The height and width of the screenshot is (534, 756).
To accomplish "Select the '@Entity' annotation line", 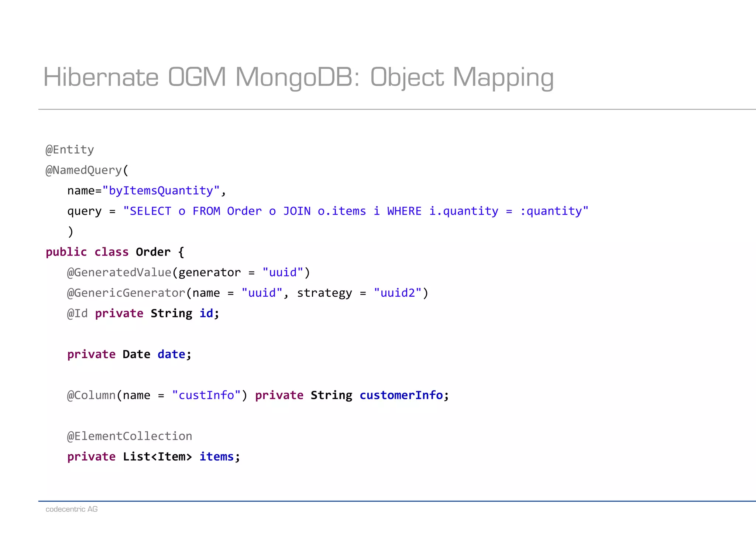I will (x=69, y=150).
